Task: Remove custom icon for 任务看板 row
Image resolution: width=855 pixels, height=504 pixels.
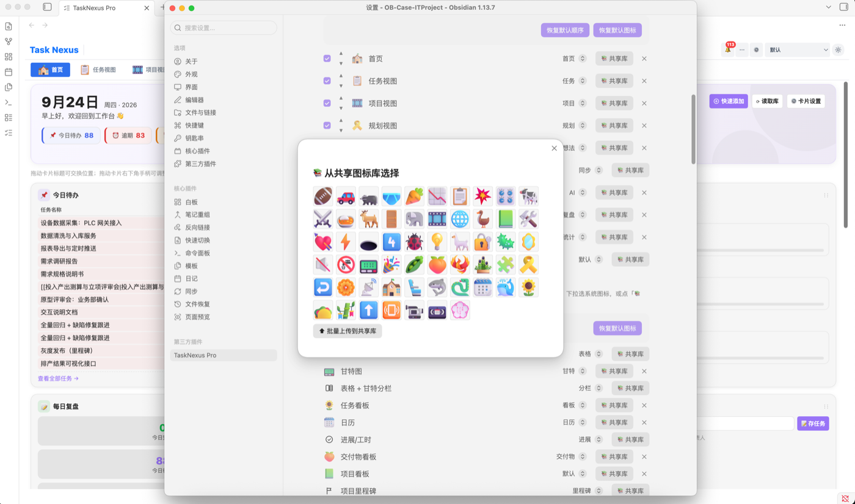Action: 644,405
